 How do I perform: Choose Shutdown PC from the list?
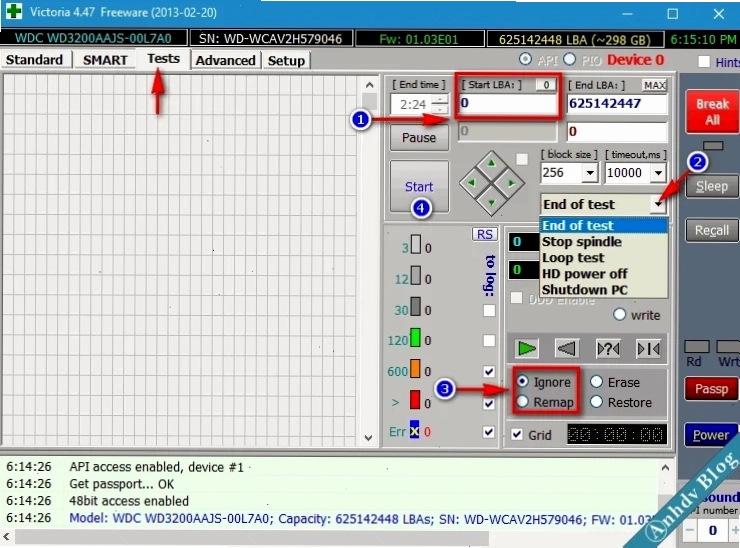tap(604, 290)
